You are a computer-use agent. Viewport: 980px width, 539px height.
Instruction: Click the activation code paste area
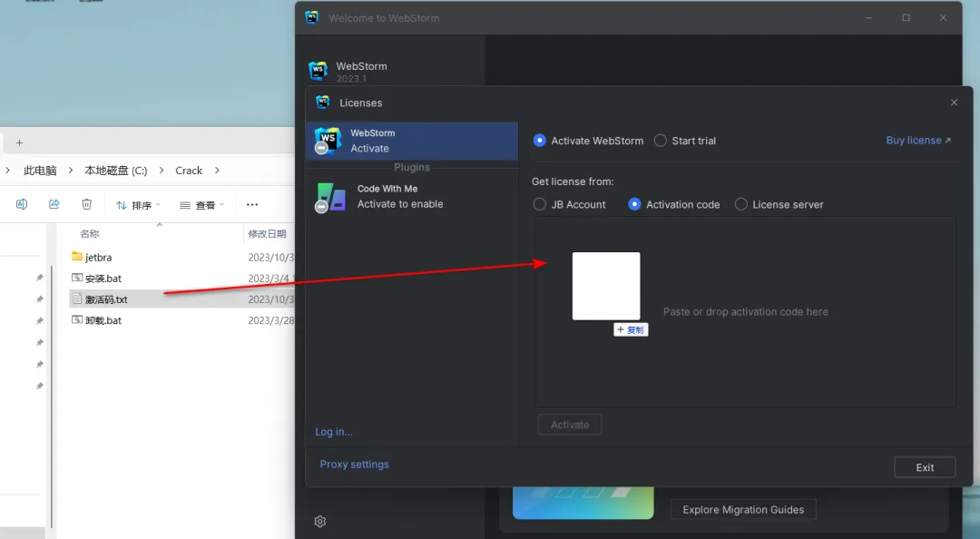point(745,312)
